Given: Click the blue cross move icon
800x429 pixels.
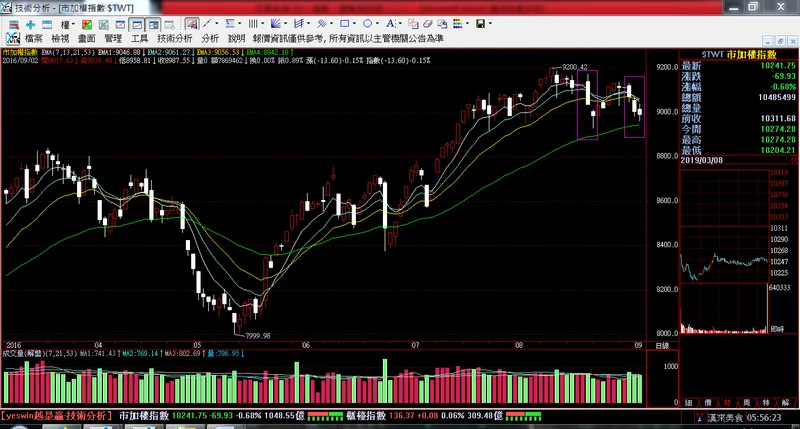Looking at the screenshot, I should click(31, 24).
